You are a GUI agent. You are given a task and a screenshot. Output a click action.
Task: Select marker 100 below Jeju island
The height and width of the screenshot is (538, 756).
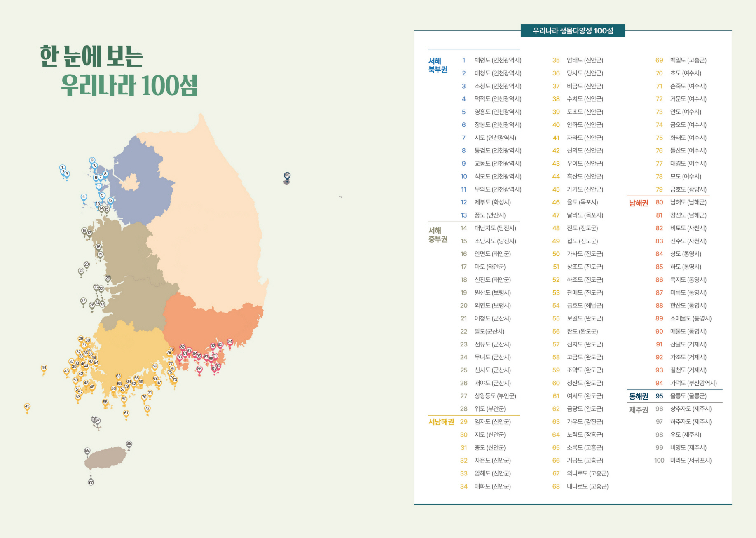[x=91, y=482]
